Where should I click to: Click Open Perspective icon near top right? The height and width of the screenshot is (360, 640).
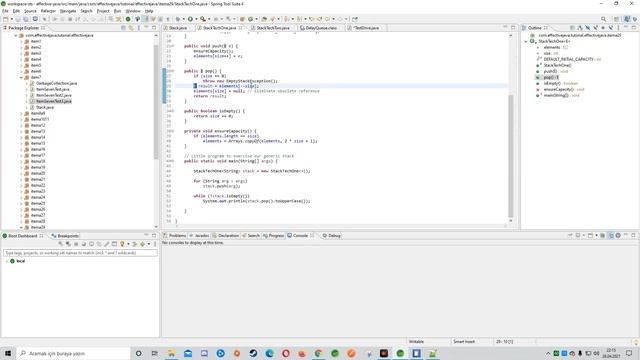[x=617, y=19]
